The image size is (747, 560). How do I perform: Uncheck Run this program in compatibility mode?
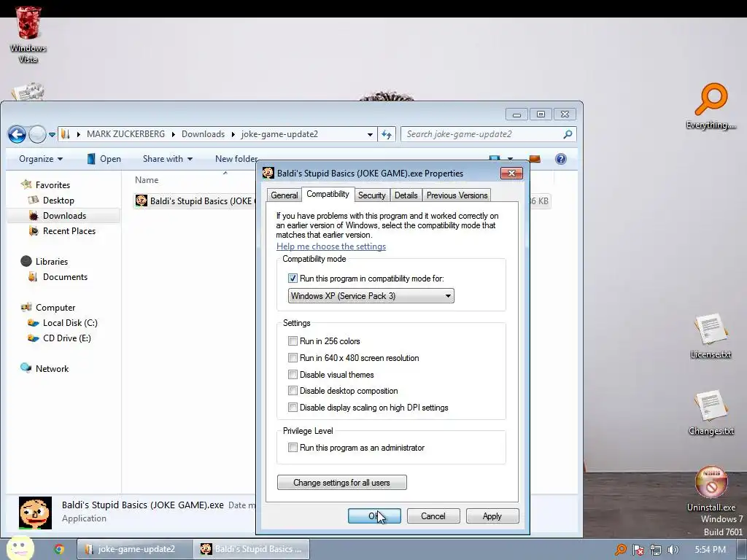(293, 279)
